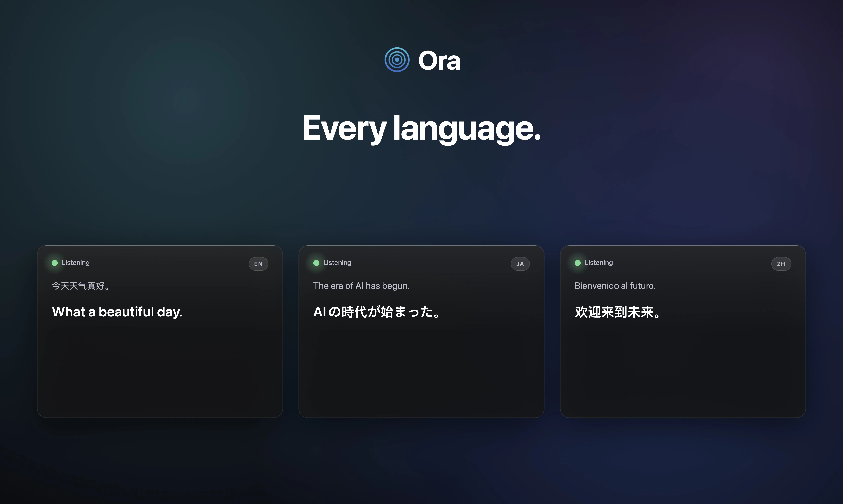Select the translation text What a beautiful day

[x=117, y=312]
